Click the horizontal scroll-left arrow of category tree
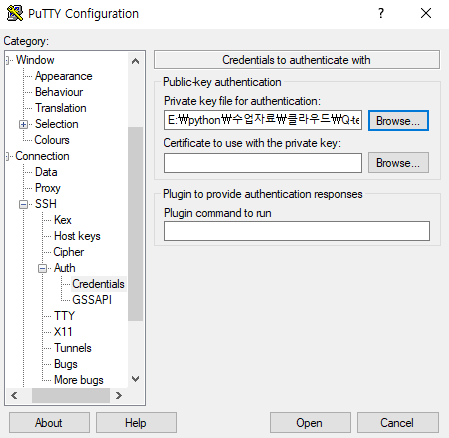The width and height of the screenshot is (449, 438). coord(14,396)
